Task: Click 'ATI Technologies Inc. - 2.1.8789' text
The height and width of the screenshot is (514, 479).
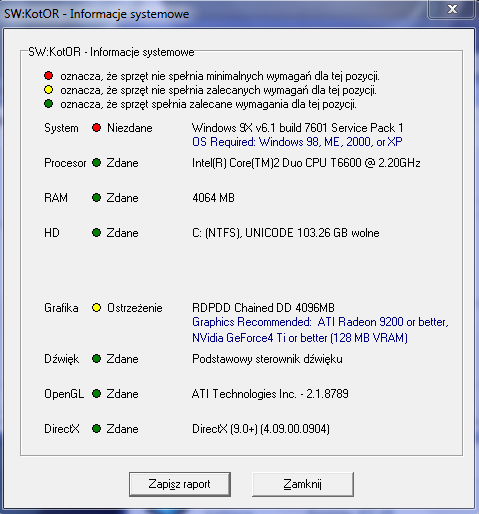Action: [x=270, y=394]
